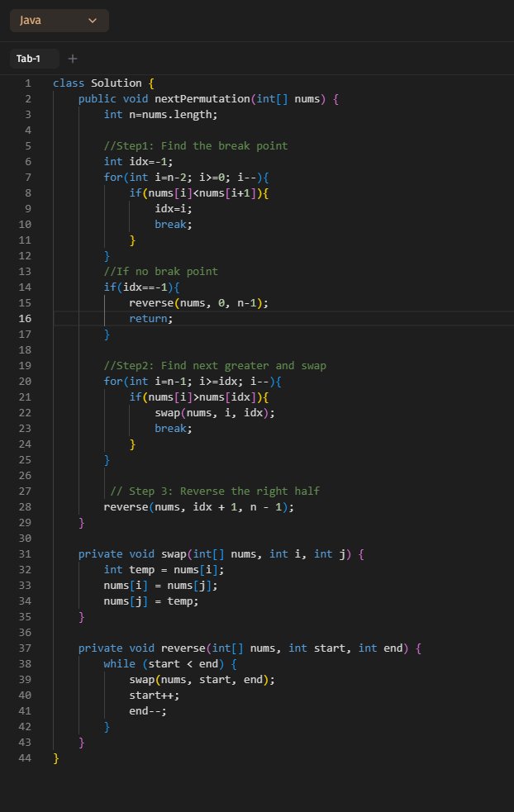Click 'int idx=-1;' declaration
Image resolution: width=514 pixels, height=812 pixels.
pyautogui.click(x=138, y=162)
